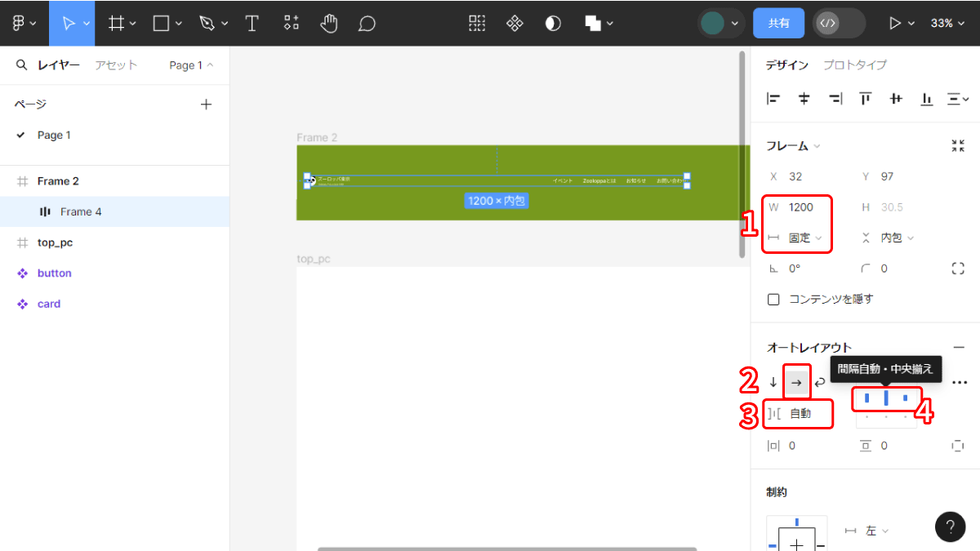Set auto layout direction to vertical
The image size is (980, 551).
[773, 382]
